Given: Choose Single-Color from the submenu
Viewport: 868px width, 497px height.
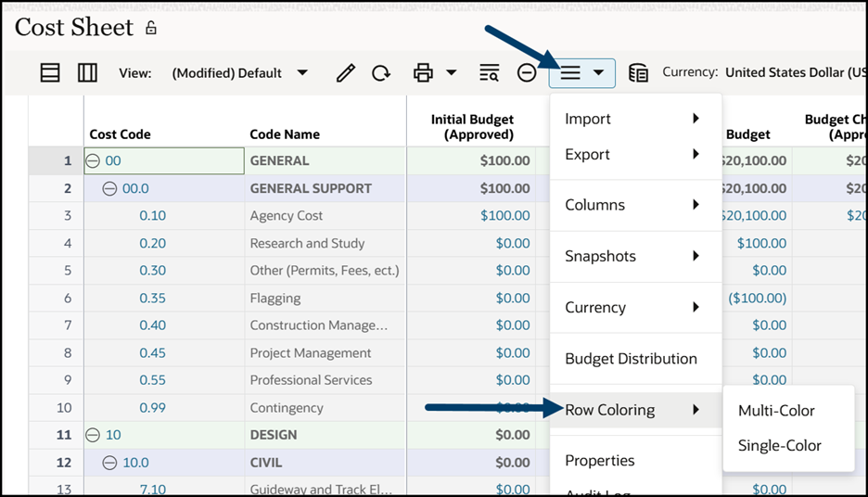Looking at the screenshot, I should (x=779, y=445).
